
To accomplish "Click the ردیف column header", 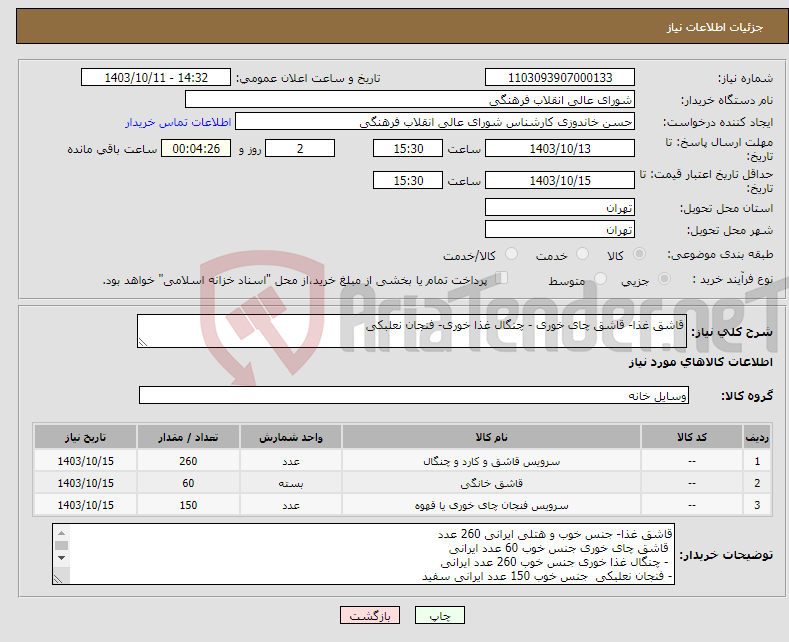I will click(x=757, y=437).
